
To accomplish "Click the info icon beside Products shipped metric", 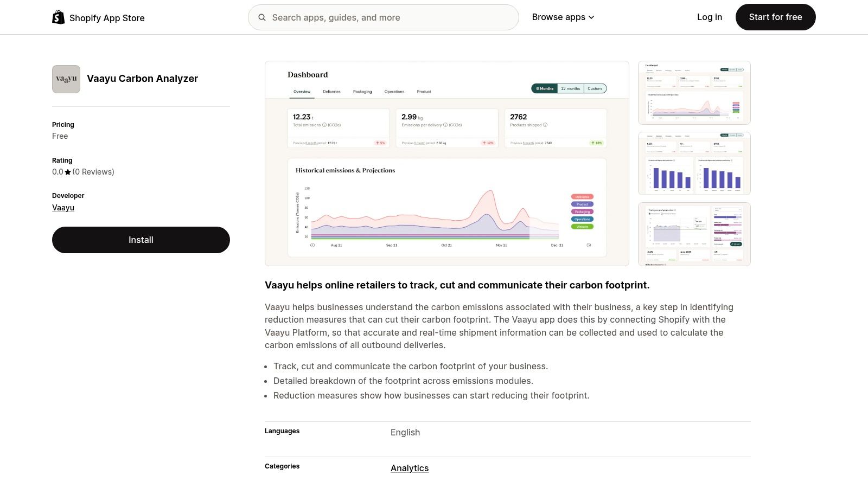I will tap(545, 125).
